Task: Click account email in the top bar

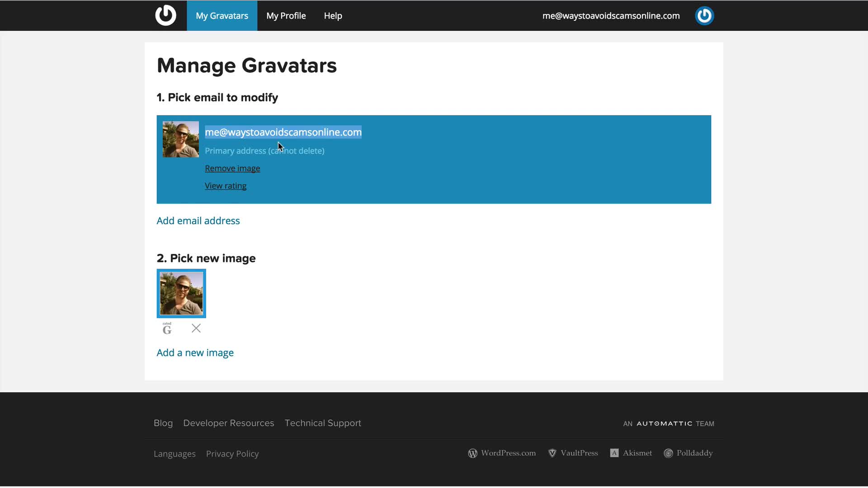Action: click(611, 15)
